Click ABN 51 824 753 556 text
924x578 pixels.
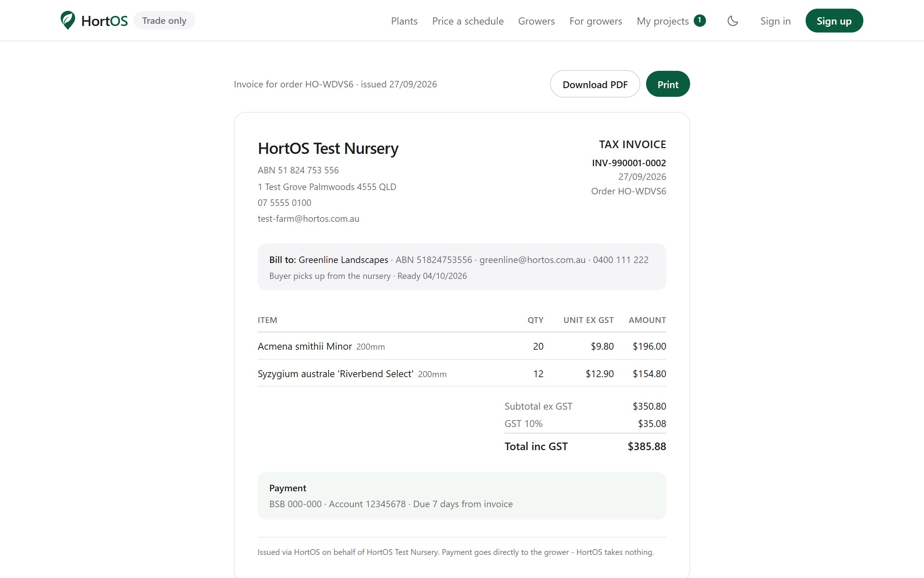(x=298, y=170)
